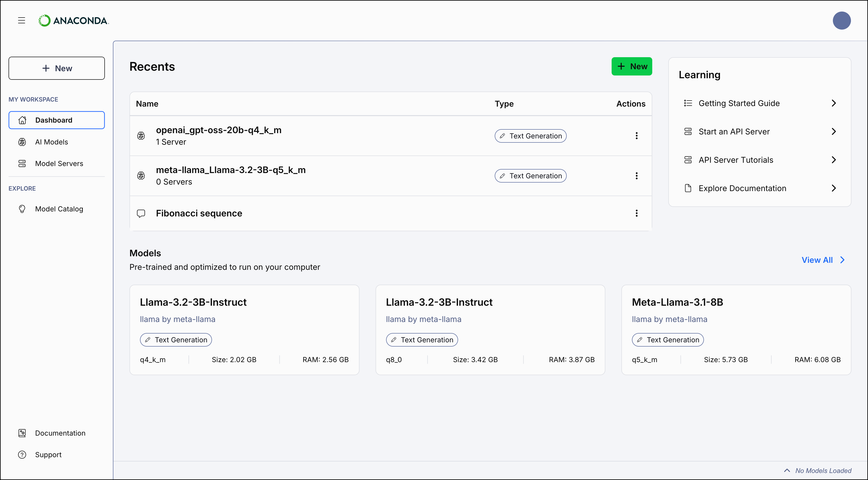Viewport: 868px width, 480px height.
Task: Click the Start an API Server icon
Action: (x=688, y=131)
